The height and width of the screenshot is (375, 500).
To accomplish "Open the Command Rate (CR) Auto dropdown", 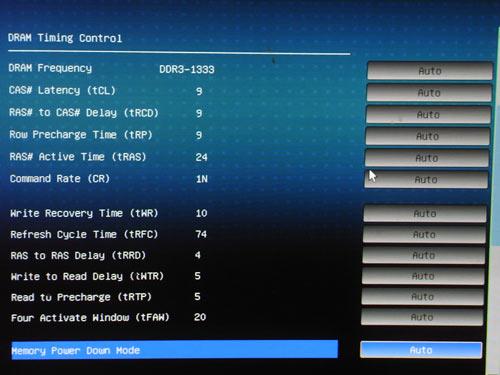I will coord(426,180).
